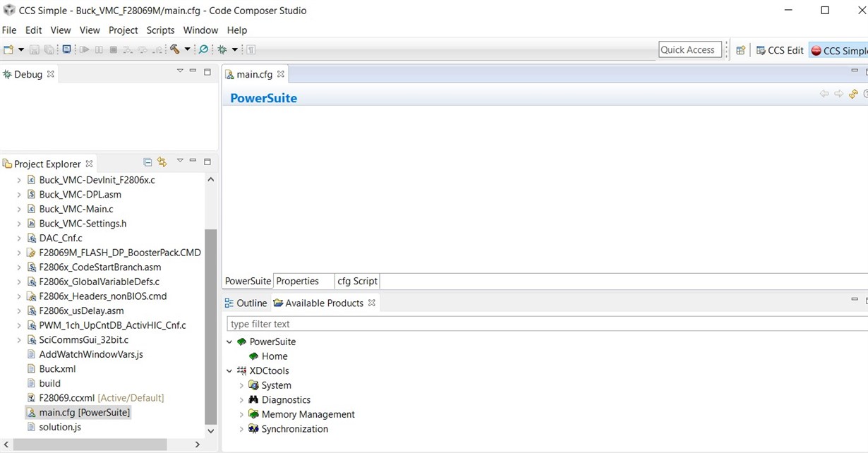The width and height of the screenshot is (868, 453).
Task: Collapse the XDCtools tree node
Action: click(x=229, y=370)
